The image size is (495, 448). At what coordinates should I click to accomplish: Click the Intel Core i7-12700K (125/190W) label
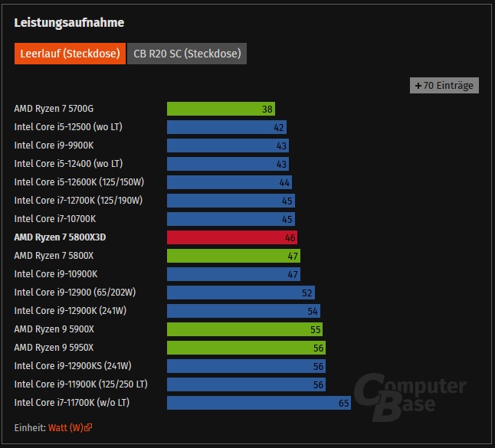[78, 201]
